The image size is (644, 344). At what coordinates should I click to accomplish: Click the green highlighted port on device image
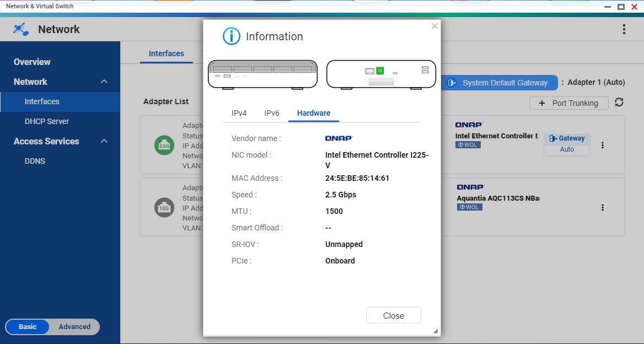point(380,71)
